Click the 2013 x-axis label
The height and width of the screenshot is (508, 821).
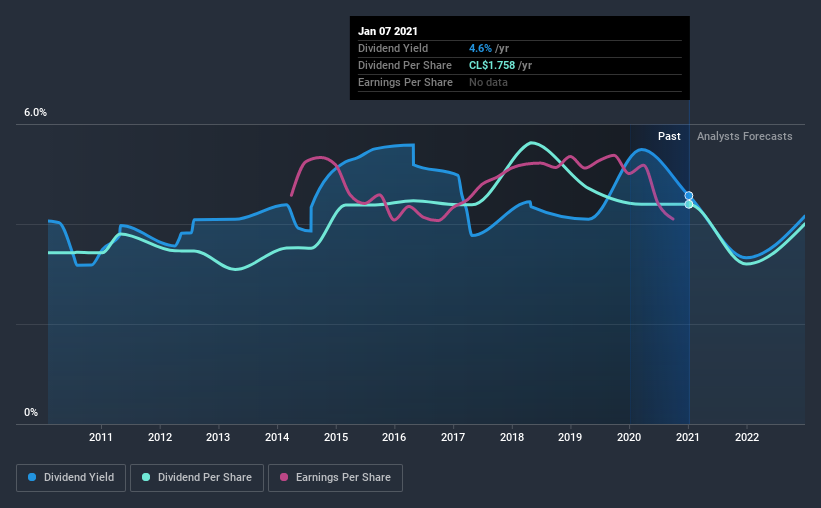(218, 437)
